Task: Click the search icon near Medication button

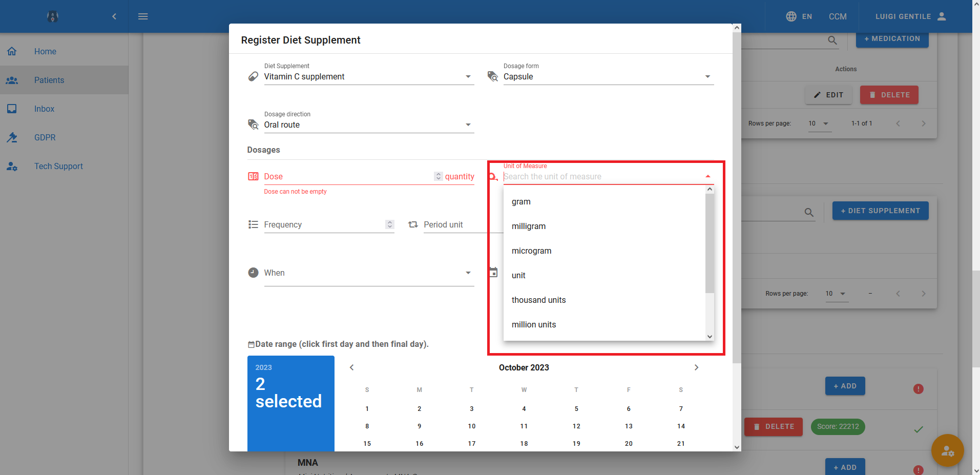Action: [832, 40]
